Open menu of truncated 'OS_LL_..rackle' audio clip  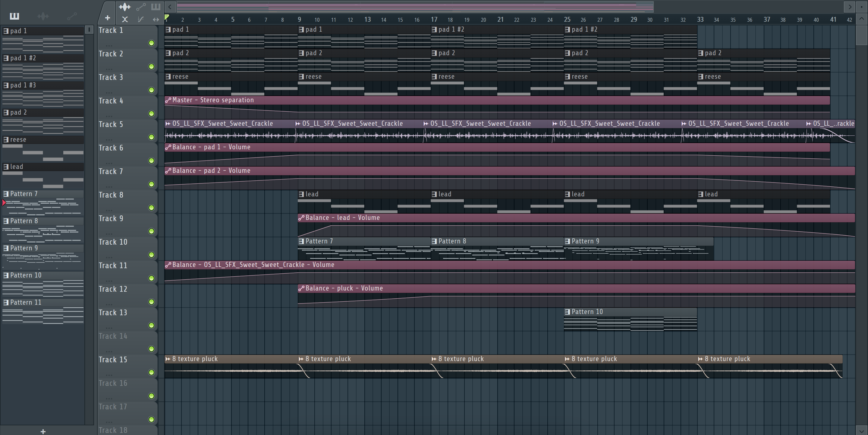click(x=809, y=124)
